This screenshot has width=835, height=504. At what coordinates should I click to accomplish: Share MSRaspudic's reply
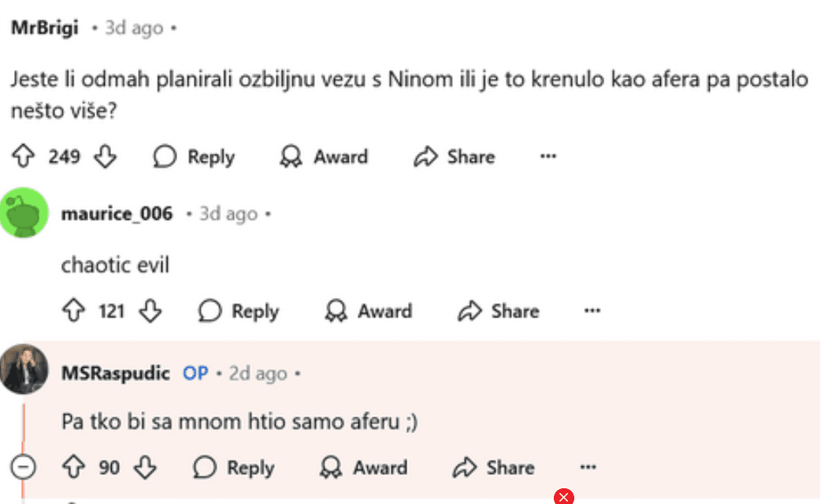point(494,468)
